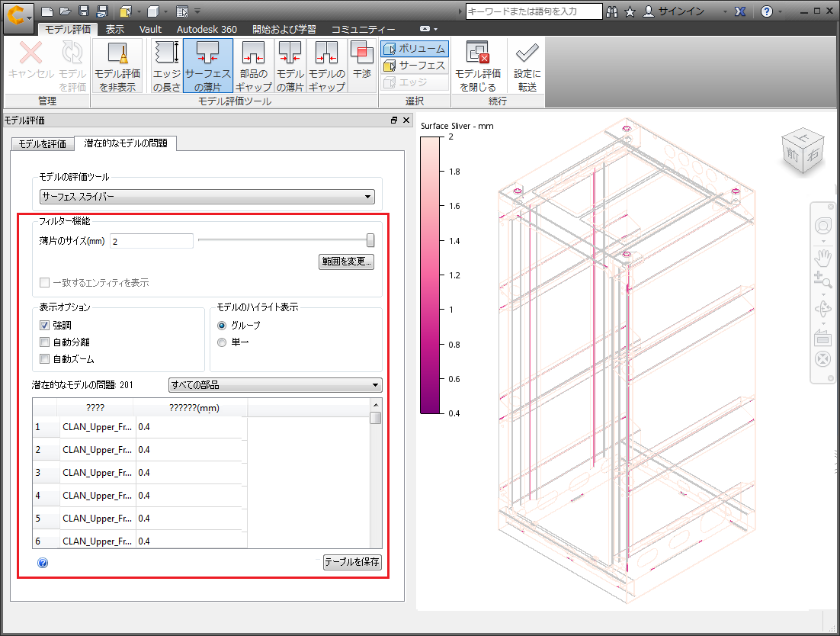
Task: Select the orbit navigation tool
Action: [823, 309]
